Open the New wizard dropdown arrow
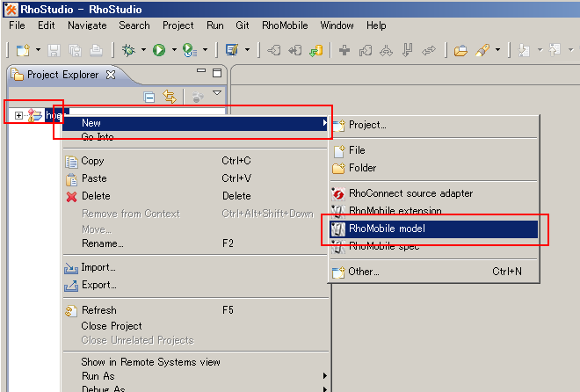Image resolution: width=580 pixels, height=392 pixels. click(38, 49)
